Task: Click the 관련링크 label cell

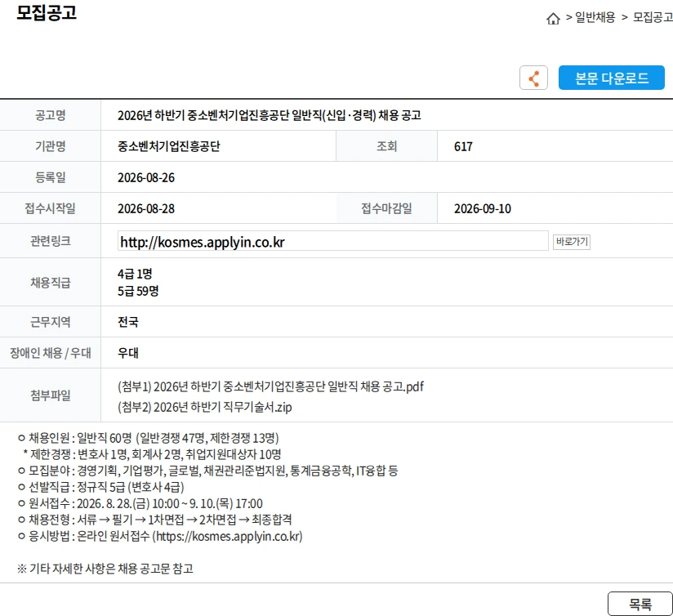Action: [x=50, y=241]
